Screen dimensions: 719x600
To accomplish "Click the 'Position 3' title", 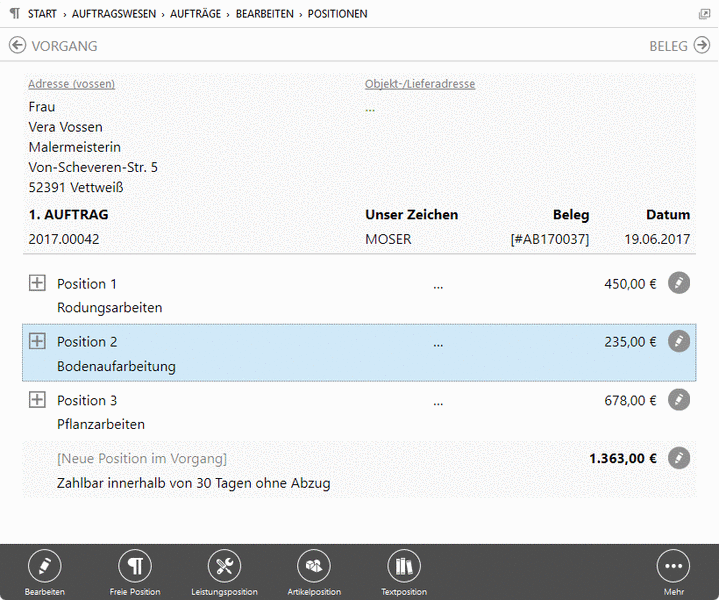I will 87,400.
